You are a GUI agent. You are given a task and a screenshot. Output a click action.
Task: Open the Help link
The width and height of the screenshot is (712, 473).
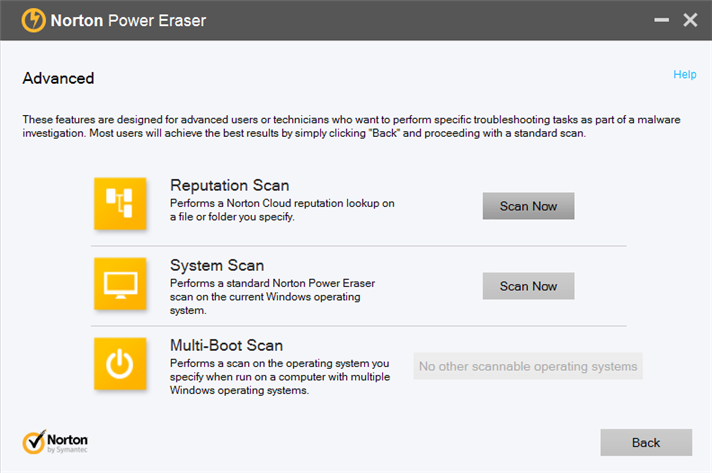point(684,75)
